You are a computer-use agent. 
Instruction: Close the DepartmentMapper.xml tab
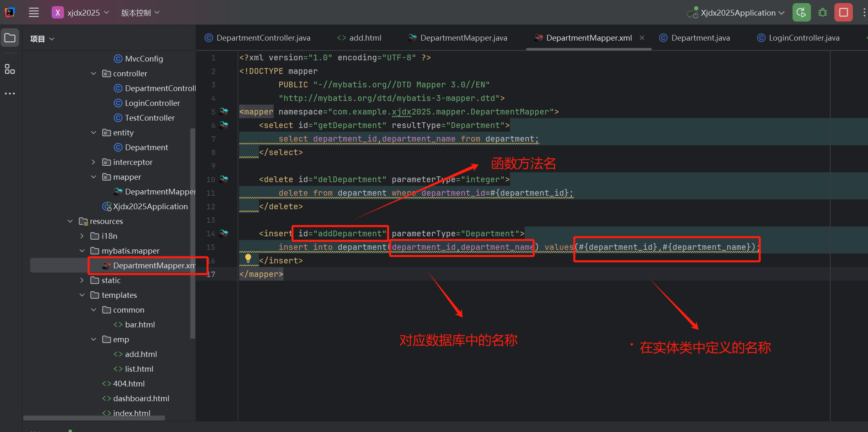pos(642,38)
